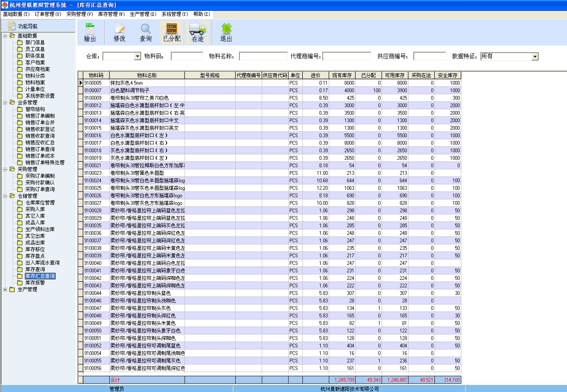Open the 库存管理 menu
This screenshot has height=392, width=567.
[x=111, y=14]
